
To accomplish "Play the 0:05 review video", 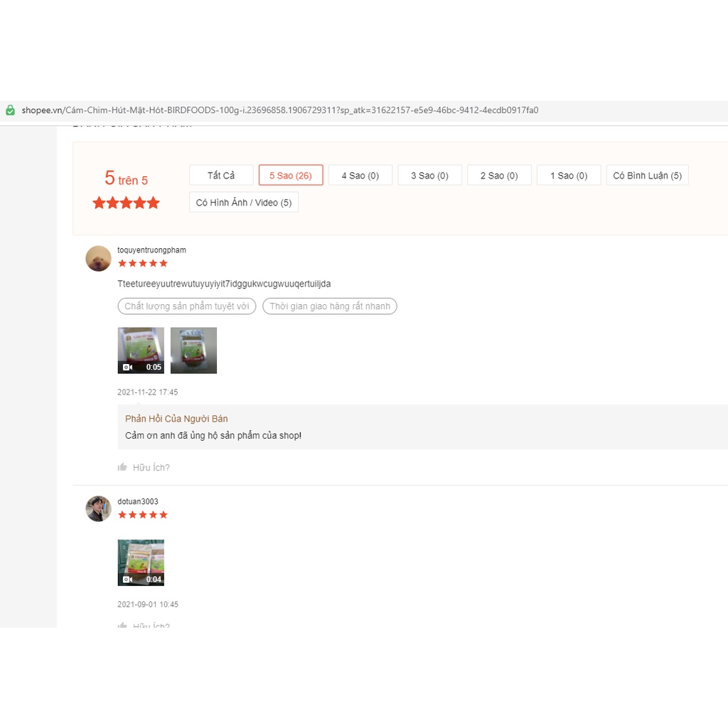I will [x=141, y=350].
